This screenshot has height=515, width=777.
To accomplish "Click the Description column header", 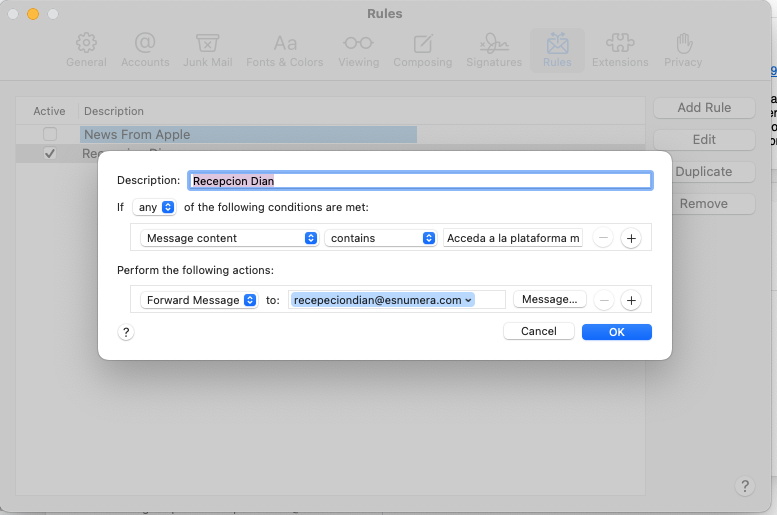I will point(114,111).
